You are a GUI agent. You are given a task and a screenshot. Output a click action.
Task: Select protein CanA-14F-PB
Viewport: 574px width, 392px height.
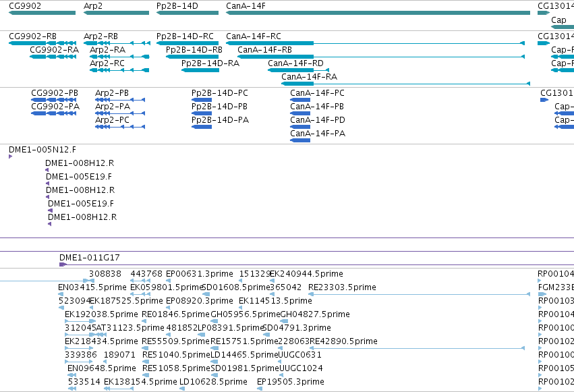(300, 113)
